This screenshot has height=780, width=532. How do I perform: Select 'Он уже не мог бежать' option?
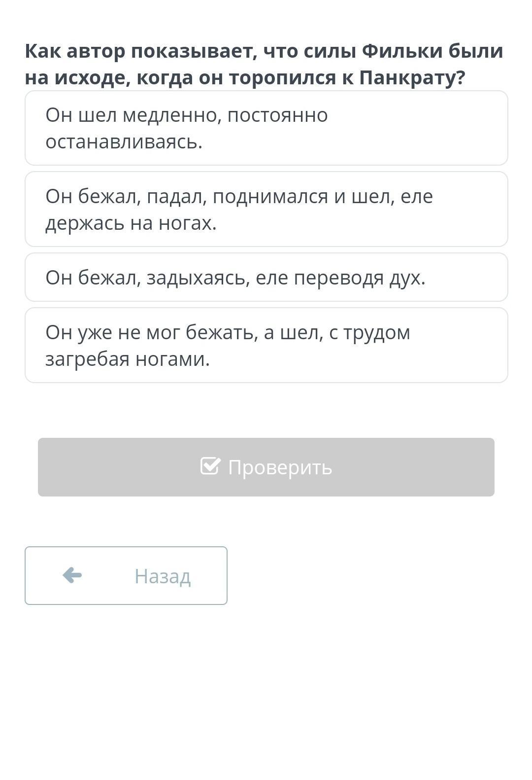[266, 345]
